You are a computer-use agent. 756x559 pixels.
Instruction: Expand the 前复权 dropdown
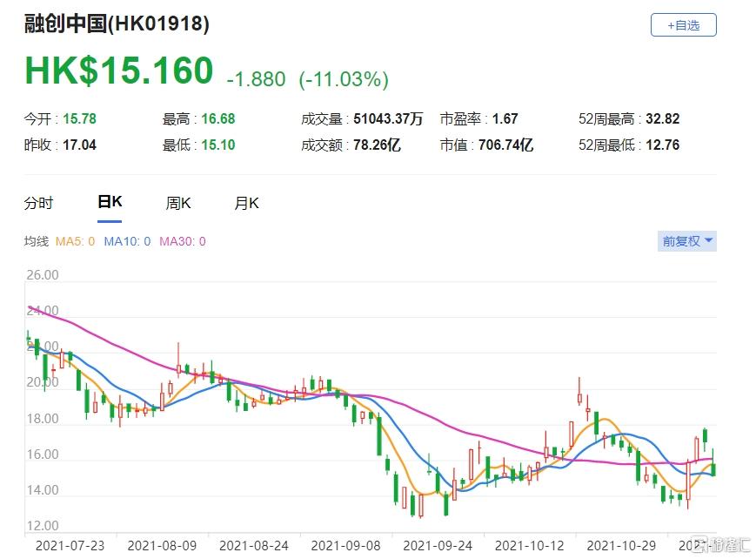click(x=687, y=241)
